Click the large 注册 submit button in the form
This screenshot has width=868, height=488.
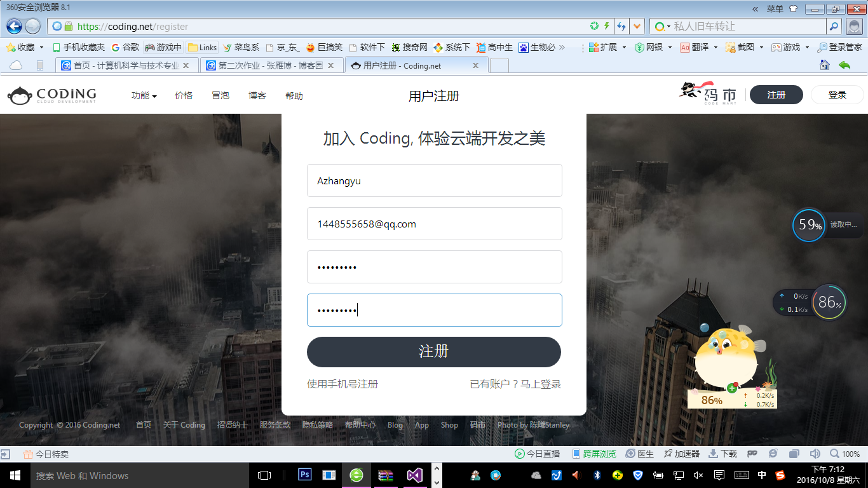pos(434,352)
